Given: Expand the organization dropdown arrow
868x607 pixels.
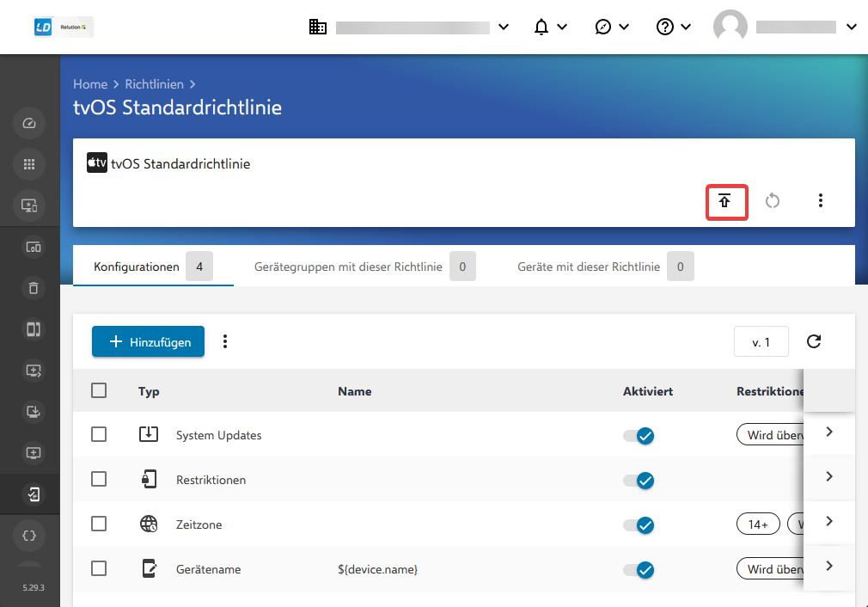Looking at the screenshot, I should 504,27.
